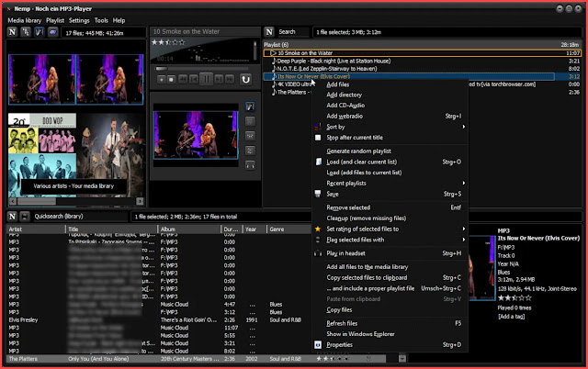The height and width of the screenshot is (369, 588).
Task: Sort library by Year column header
Action: [x=255, y=229]
